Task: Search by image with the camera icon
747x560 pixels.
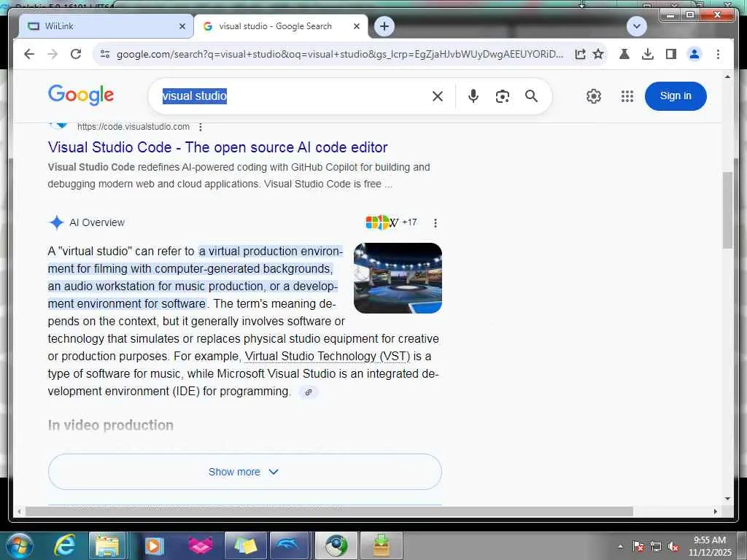Action: [x=502, y=96]
